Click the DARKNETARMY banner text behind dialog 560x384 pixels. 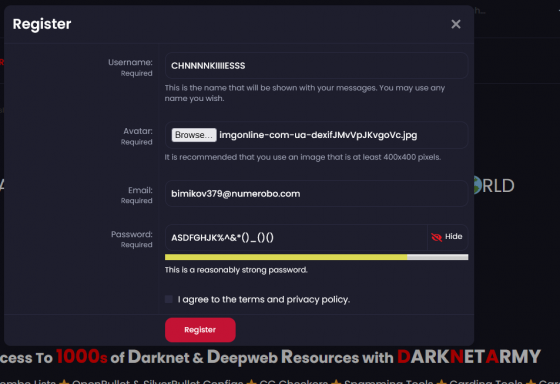tap(469, 356)
